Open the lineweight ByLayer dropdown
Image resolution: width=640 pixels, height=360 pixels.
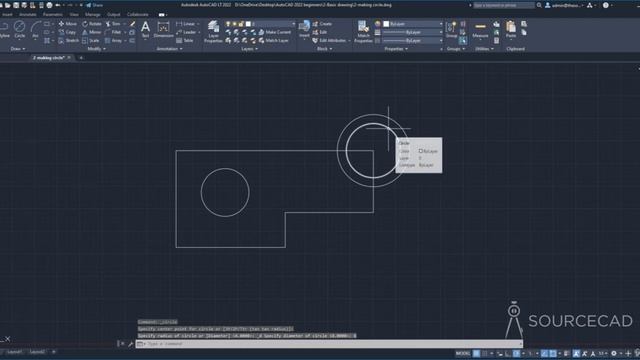coord(413,32)
